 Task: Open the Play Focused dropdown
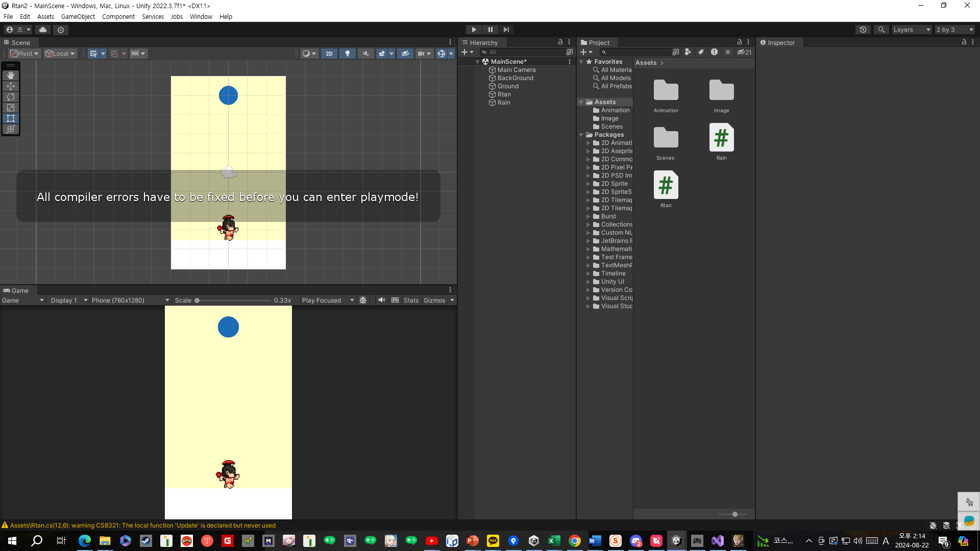click(x=328, y=300)
